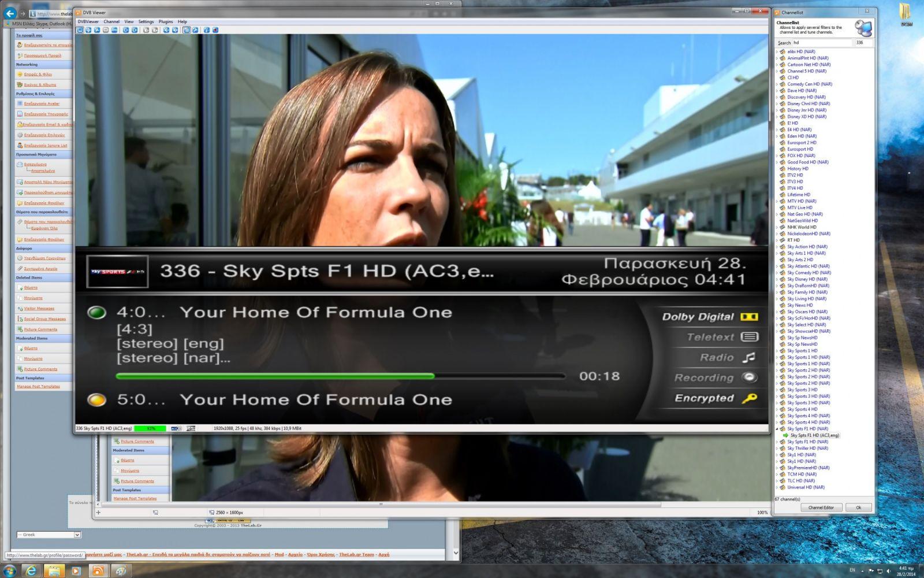The image size is (924, 578).
Task: Open the Channel menu
Action: tap(111, 21)
